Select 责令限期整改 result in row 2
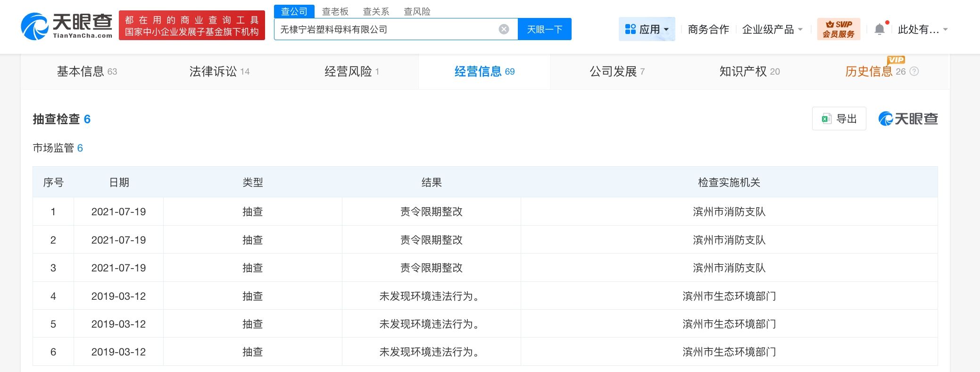Image resolution: width=980 pixels, height=372 pixels. 432,240
